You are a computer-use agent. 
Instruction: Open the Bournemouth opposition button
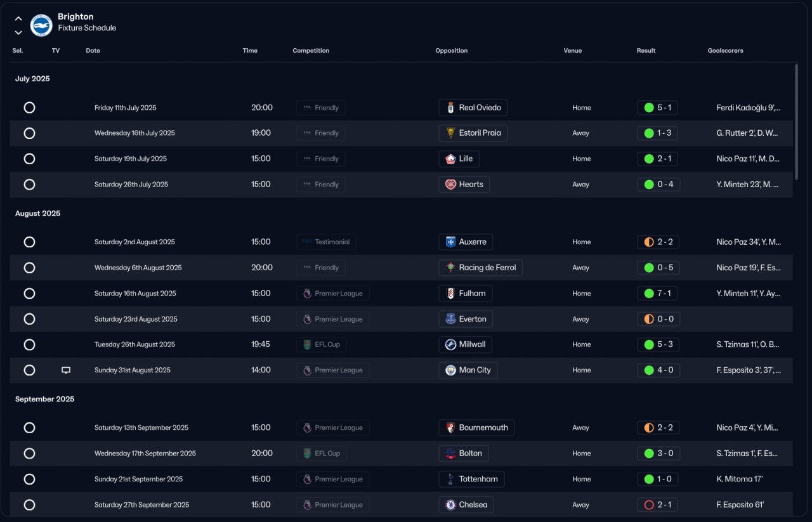[x=476, y=428]
